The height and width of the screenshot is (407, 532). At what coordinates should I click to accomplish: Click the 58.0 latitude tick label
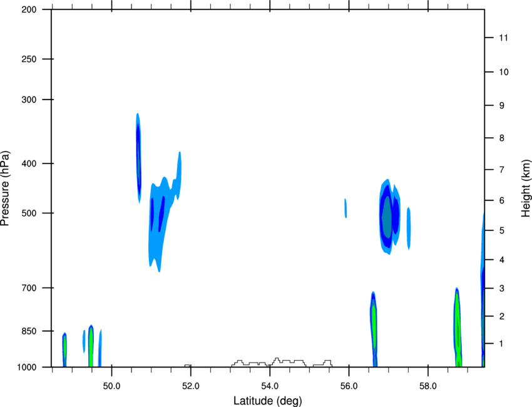coord(428,386)
